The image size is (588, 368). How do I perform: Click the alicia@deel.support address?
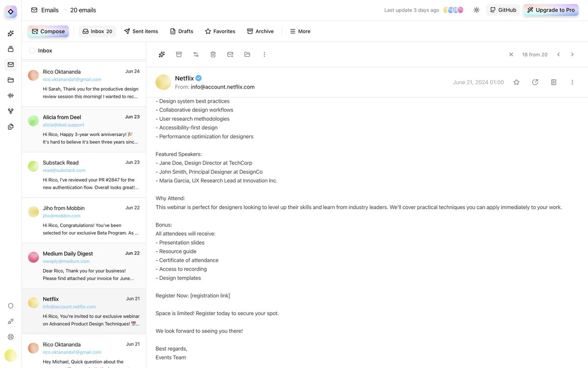click(x=64, y=125)
